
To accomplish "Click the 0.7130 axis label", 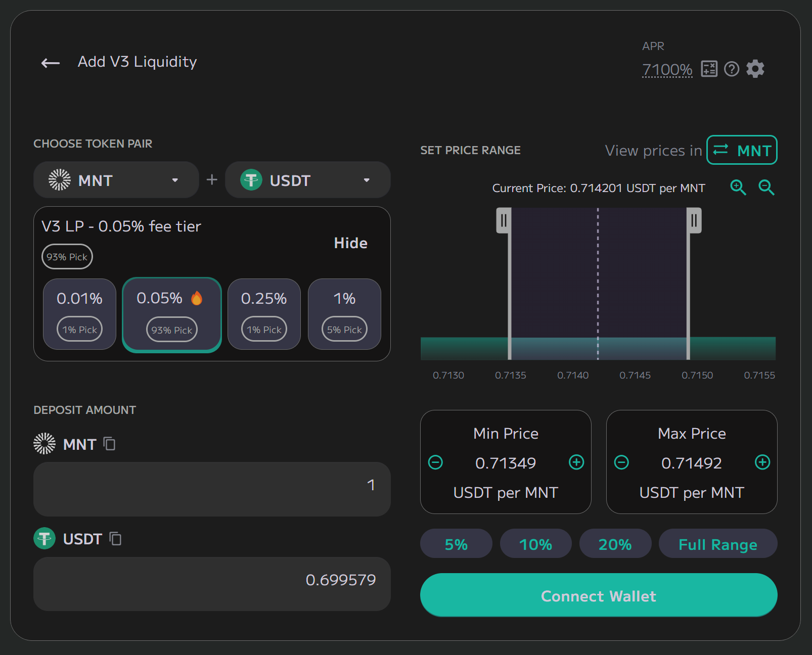I will [448, 376].
